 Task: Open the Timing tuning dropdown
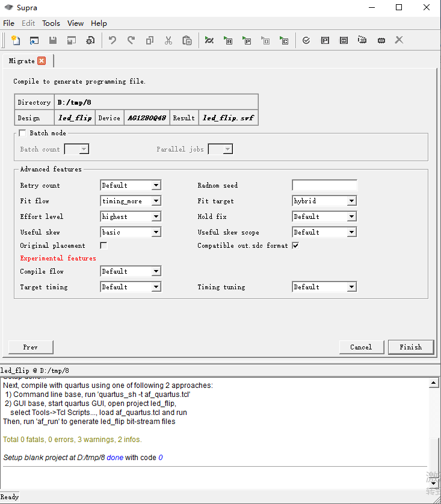click(325, 287)
